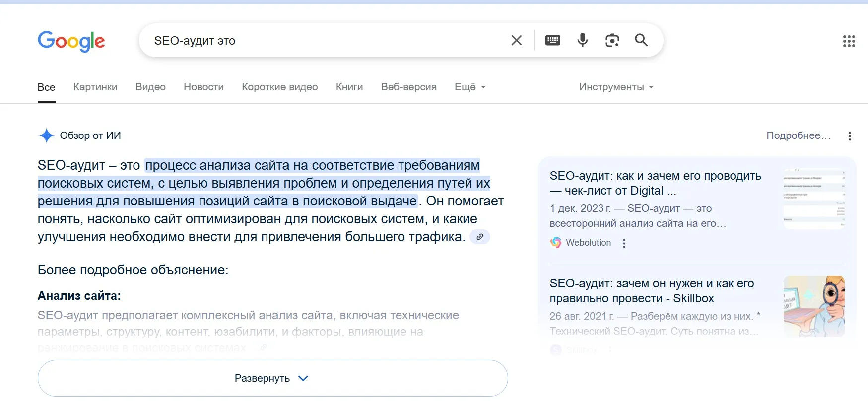Start voice search with the microphone icon
Viewport: 868px width, 406px height.
coord(583,40)
